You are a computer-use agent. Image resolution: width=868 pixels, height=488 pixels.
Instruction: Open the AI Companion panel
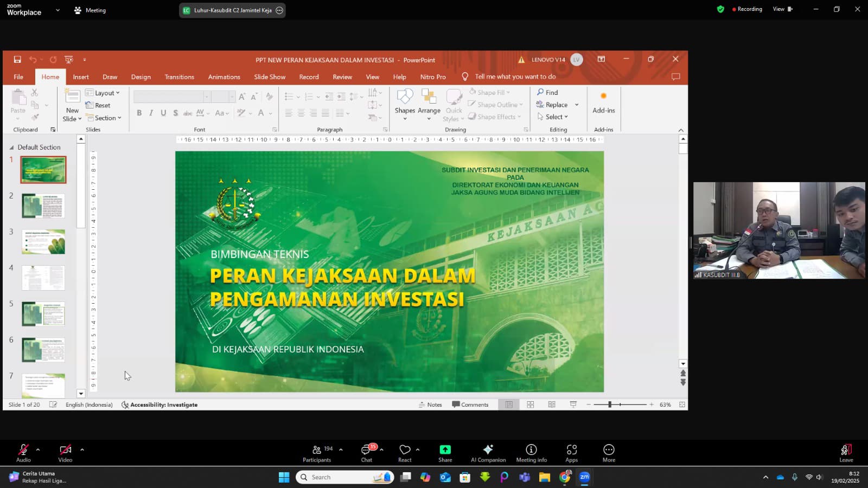488,453
